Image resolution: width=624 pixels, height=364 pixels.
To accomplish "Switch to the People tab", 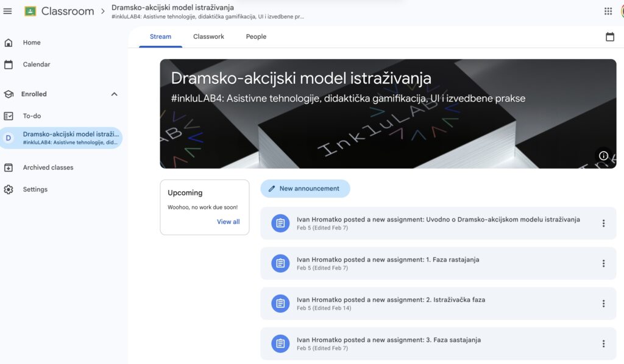I will 256,37.
